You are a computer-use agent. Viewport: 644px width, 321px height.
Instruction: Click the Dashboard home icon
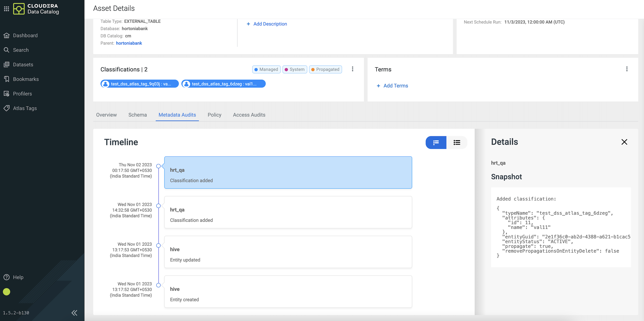pyautogui.click(x=7, y=36)
